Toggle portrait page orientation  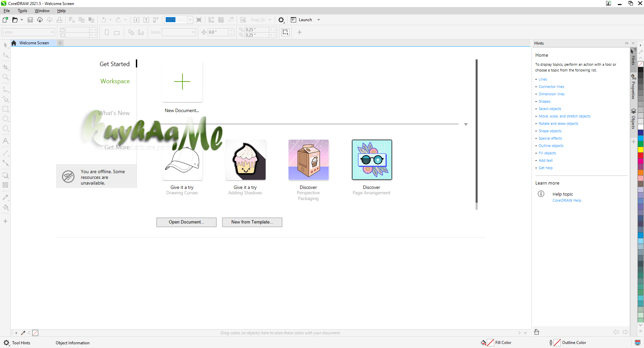(107, 32)
